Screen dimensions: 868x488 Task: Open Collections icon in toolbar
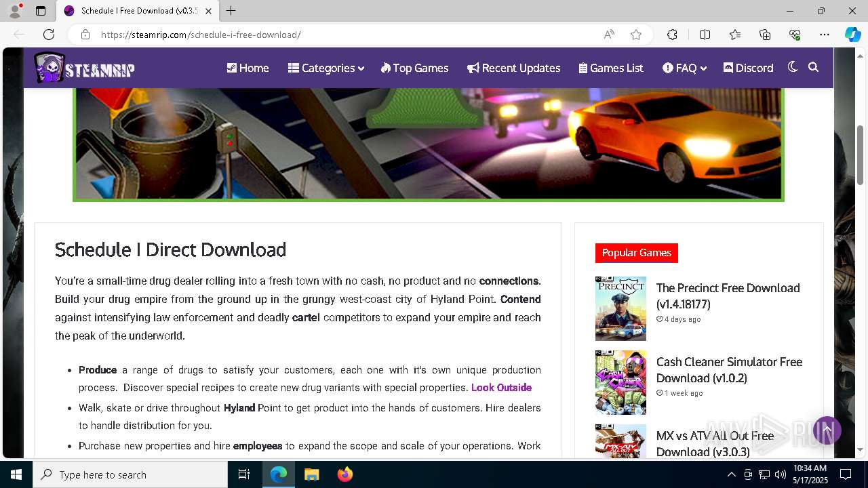765,35
